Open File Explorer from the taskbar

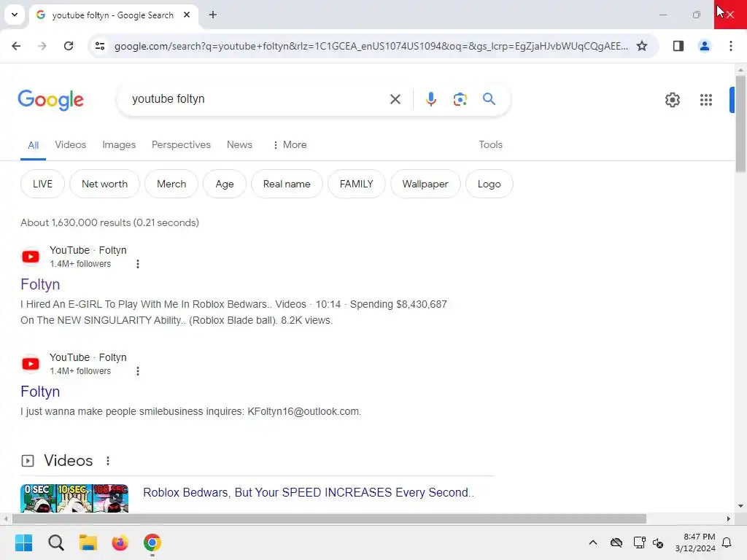(x=88, y=542)
